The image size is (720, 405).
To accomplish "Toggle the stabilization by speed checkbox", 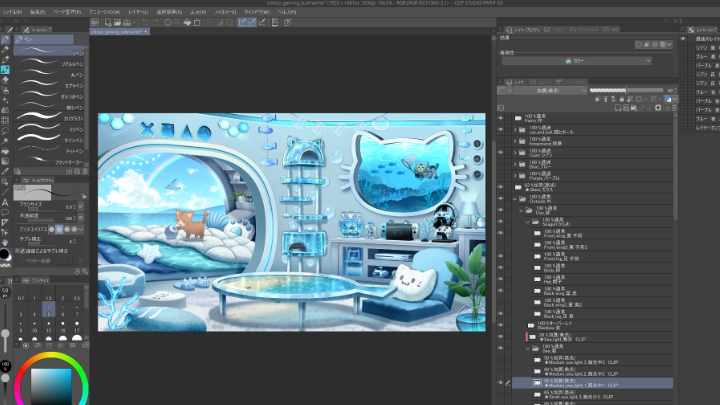I will [x=22, y=251].
